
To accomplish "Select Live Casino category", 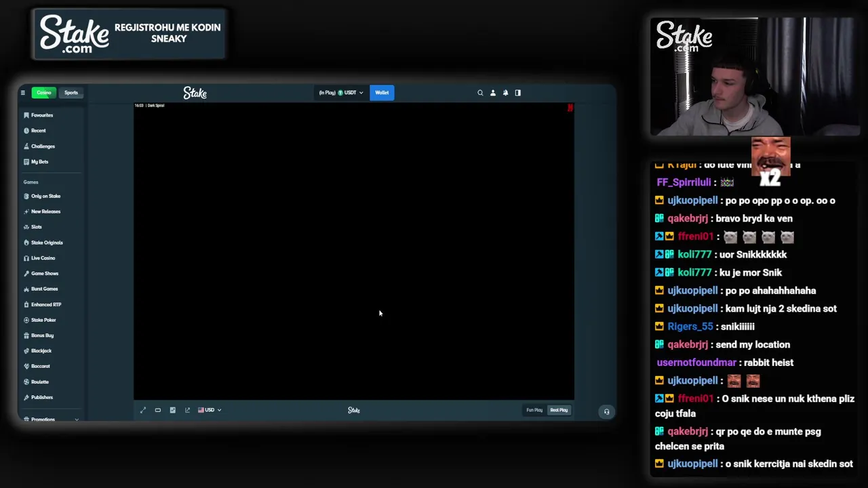I will click(51, 258).
